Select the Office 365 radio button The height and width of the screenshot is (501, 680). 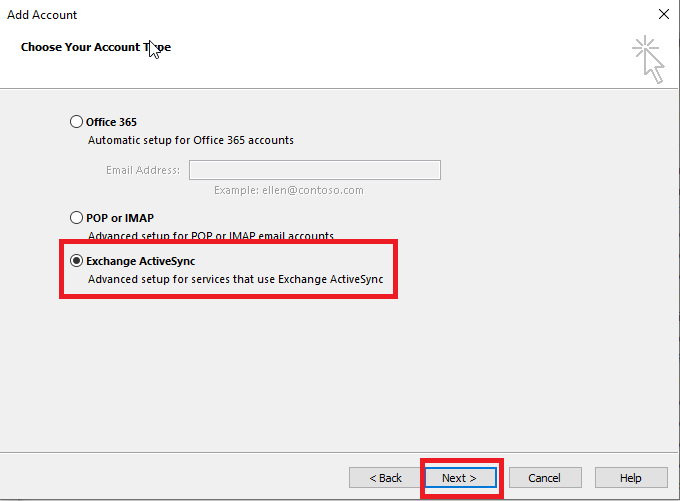(76, 121)
